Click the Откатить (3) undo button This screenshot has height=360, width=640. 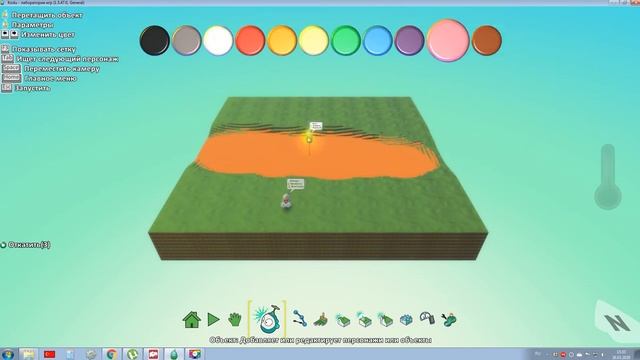click(26, 245)
